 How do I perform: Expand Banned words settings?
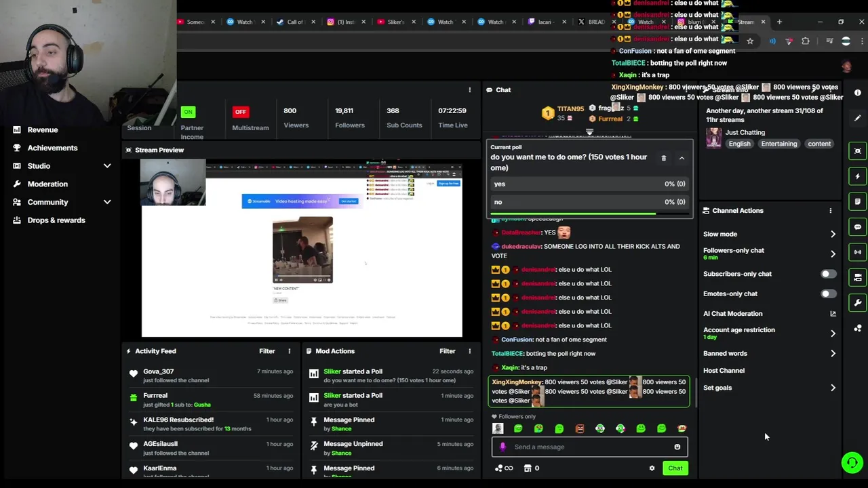tap(833, 353)
